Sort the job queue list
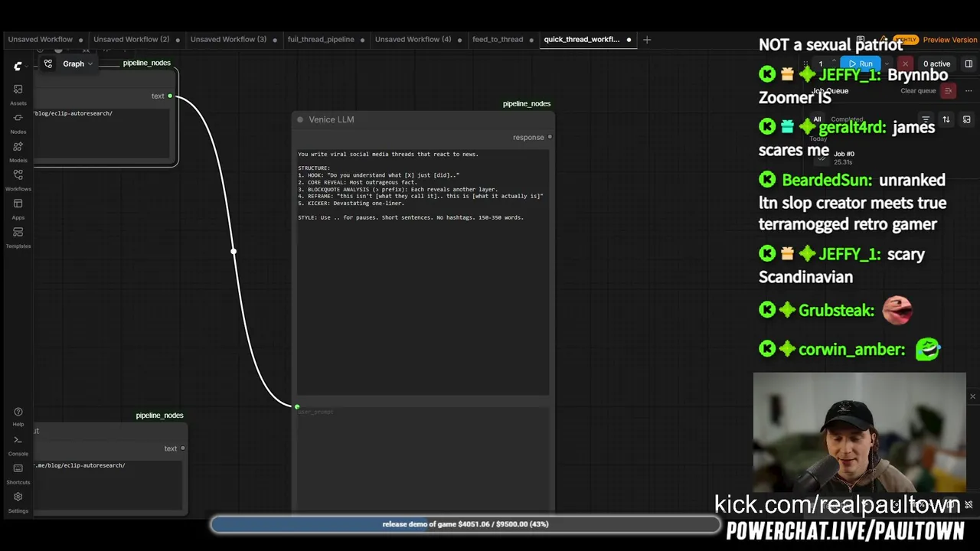 click(946, 119)
